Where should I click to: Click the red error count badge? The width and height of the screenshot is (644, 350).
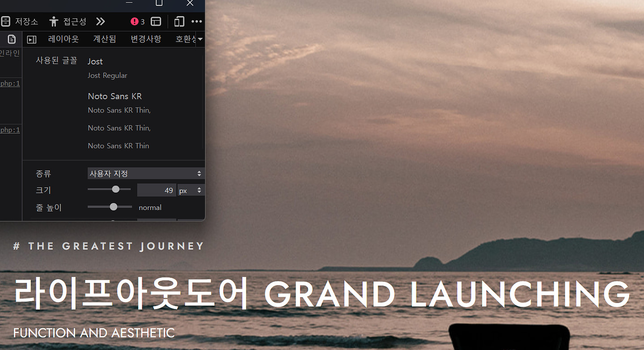pos(137,21)
